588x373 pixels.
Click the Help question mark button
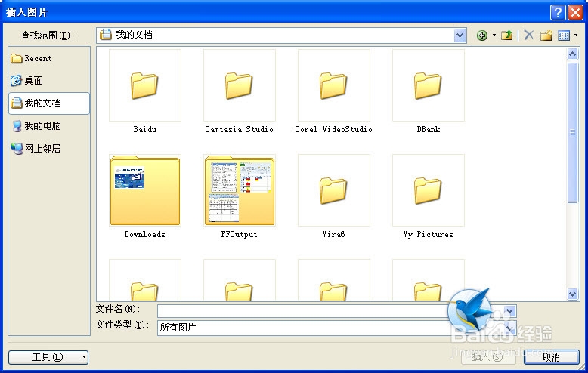(558, 12)
